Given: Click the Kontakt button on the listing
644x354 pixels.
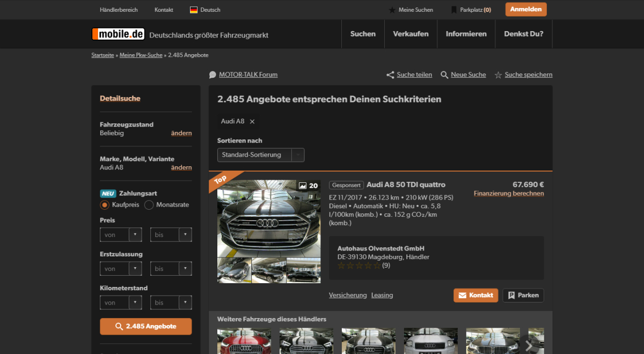Looking at the screenshot, I should click(x=475, y=296).
